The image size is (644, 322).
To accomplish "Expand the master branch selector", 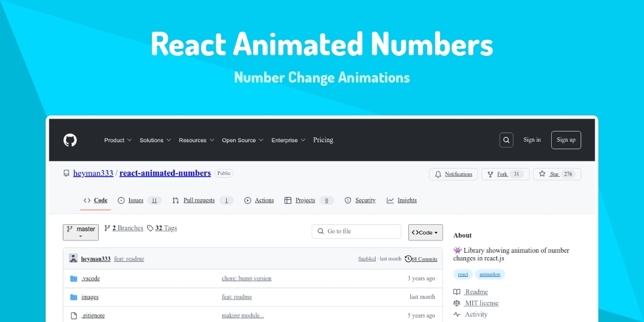I will coord(80,232).
